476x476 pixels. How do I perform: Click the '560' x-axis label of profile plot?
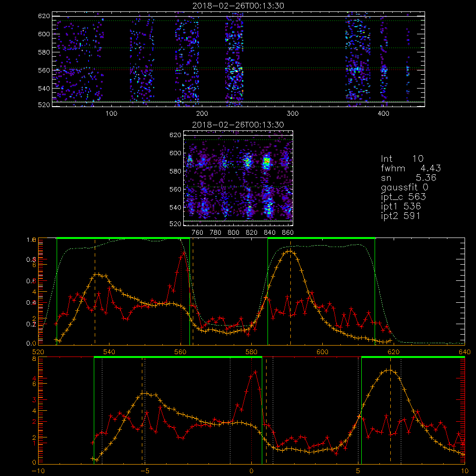[x=180, y=352]
